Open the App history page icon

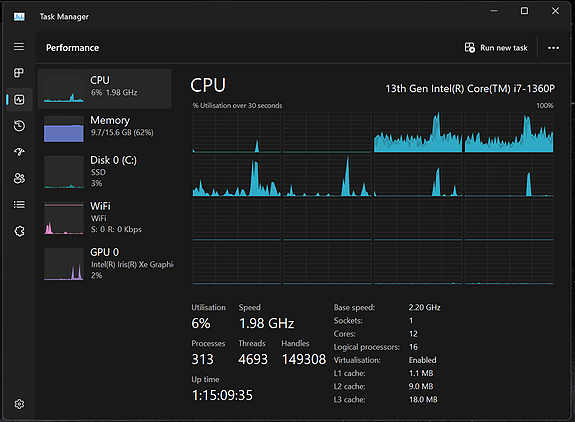(19, 126)
